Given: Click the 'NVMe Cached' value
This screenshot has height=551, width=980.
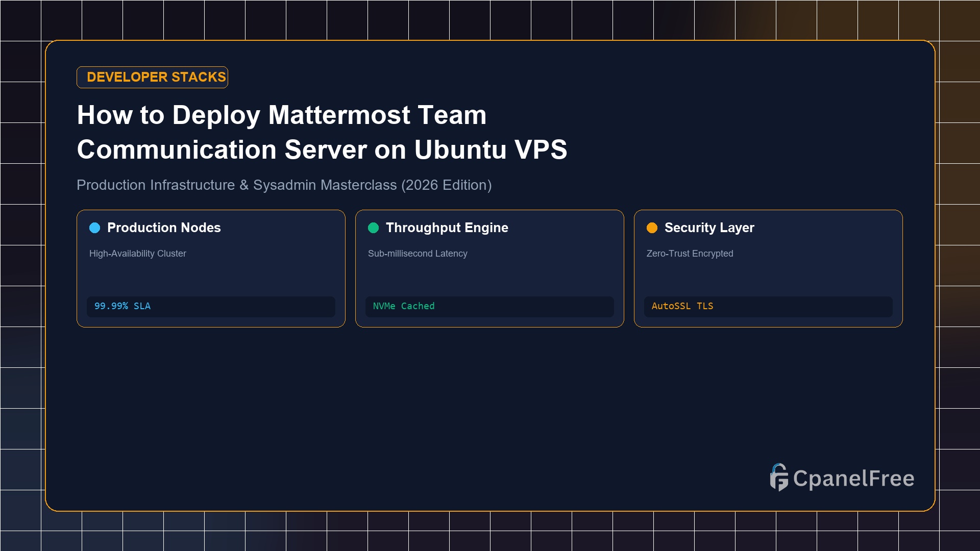Looking at the screenshot, I should pos(404,306).
